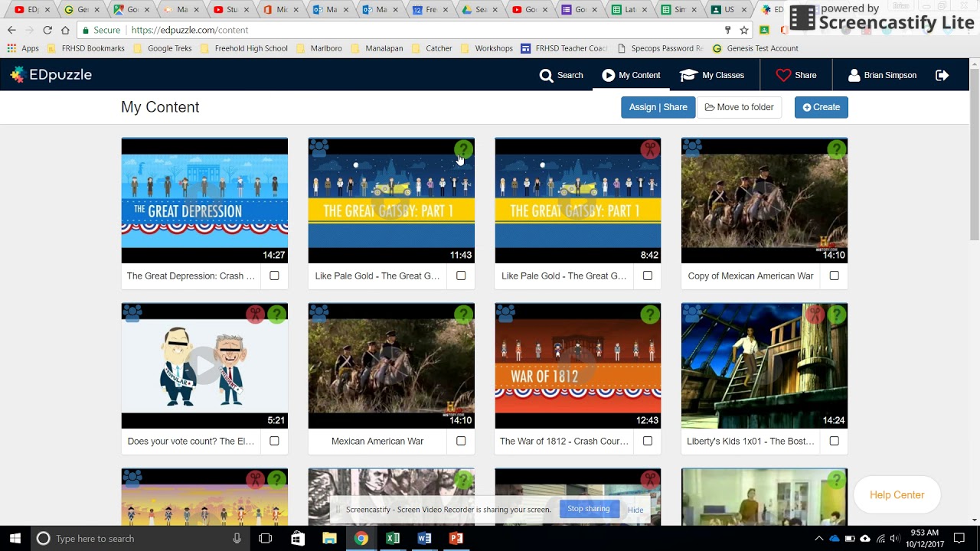Click the Assign | Share button

point(658,107)
